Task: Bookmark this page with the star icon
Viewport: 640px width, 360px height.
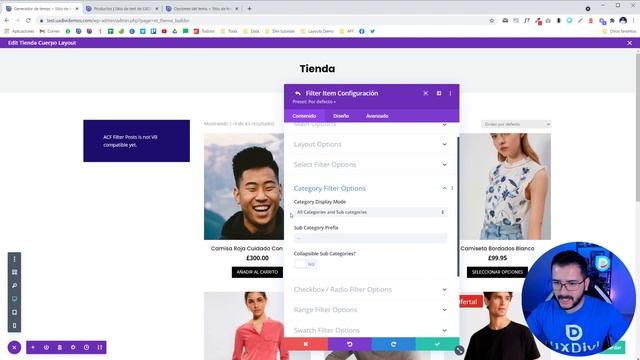Action: (492, 20)
